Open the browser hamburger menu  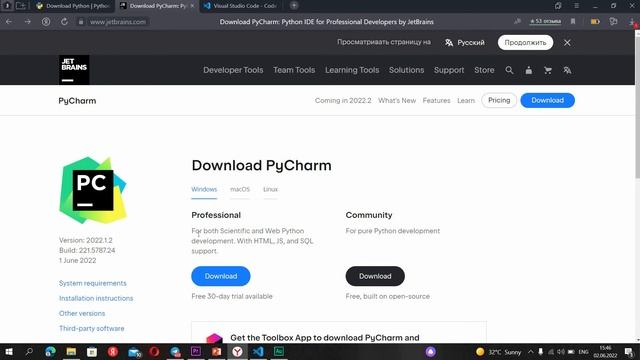[576, 6]
